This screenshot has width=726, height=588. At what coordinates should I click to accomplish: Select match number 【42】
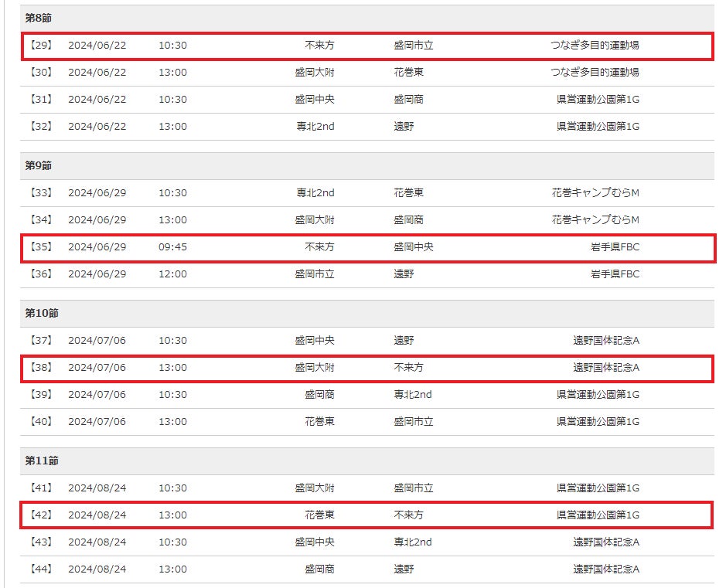pos(40,515)
